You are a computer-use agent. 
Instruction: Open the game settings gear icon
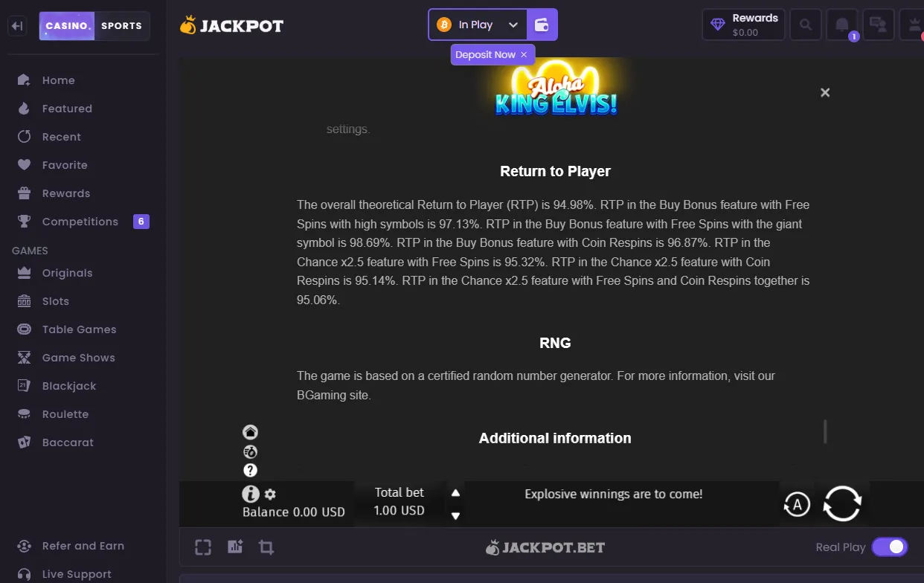(x=270, y=494)
